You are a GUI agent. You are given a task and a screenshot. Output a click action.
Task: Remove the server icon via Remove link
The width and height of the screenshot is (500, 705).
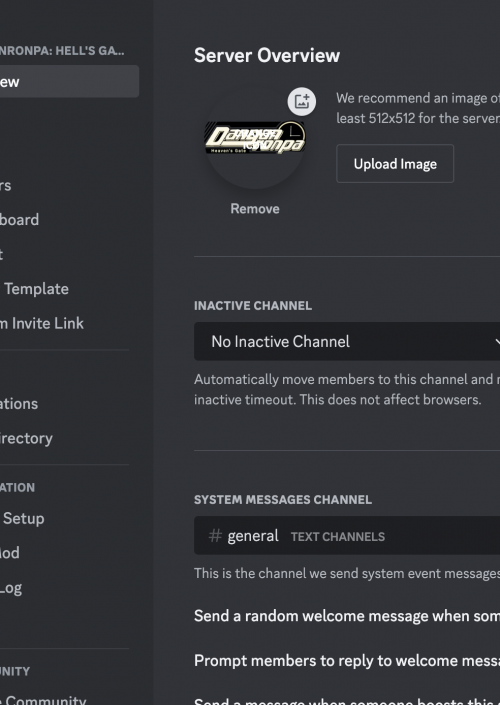click(x=255, y=209)
